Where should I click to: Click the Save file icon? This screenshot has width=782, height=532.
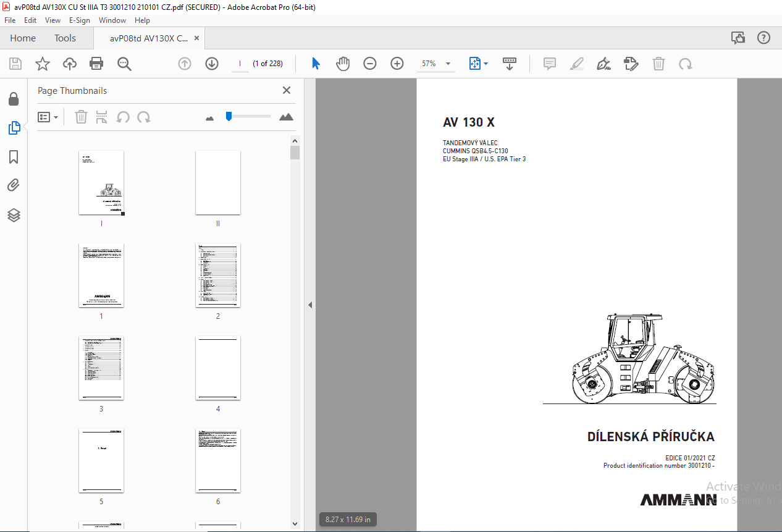[15, 64]
